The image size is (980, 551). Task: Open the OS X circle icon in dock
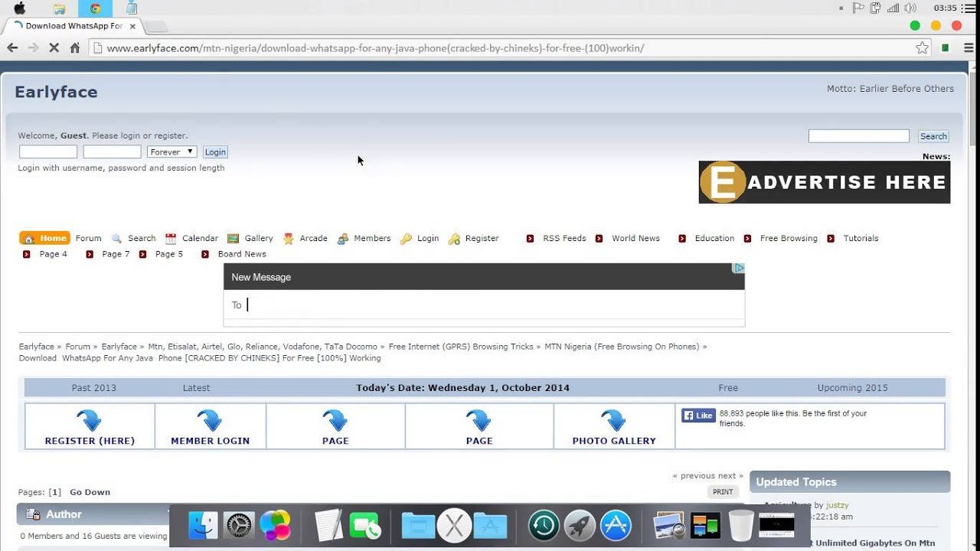pos(454,526)
